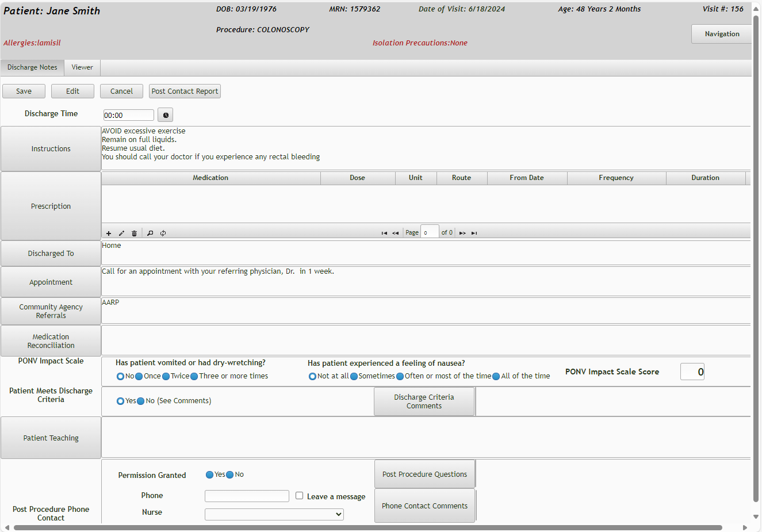The width and height of the screenshot is (762, 532).
Task: Click the Post Contact Report button
Action: (185, 91)
